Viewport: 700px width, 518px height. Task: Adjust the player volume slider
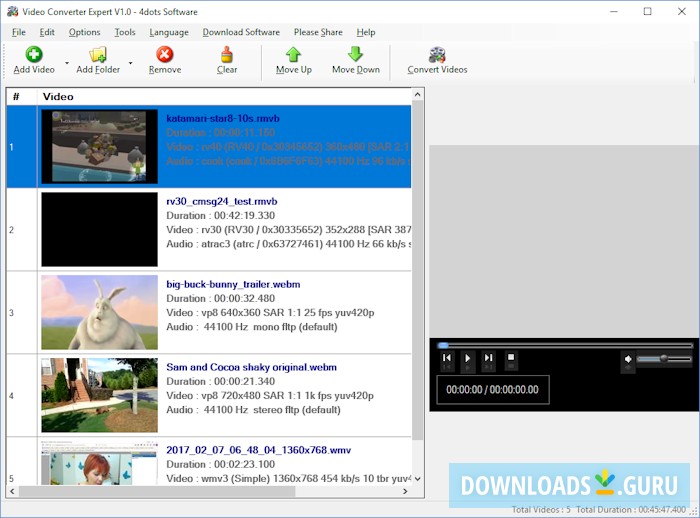[x=662, y=359]
